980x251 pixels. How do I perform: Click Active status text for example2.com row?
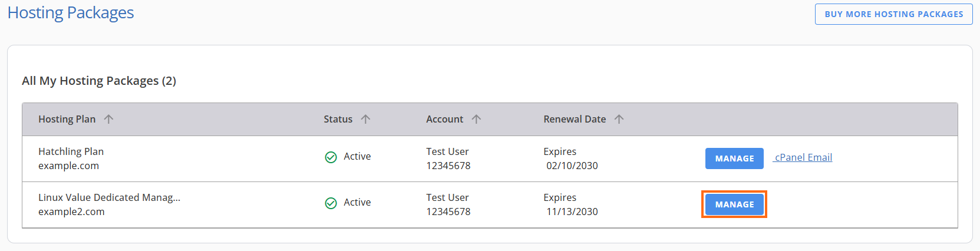click(357, 202)
